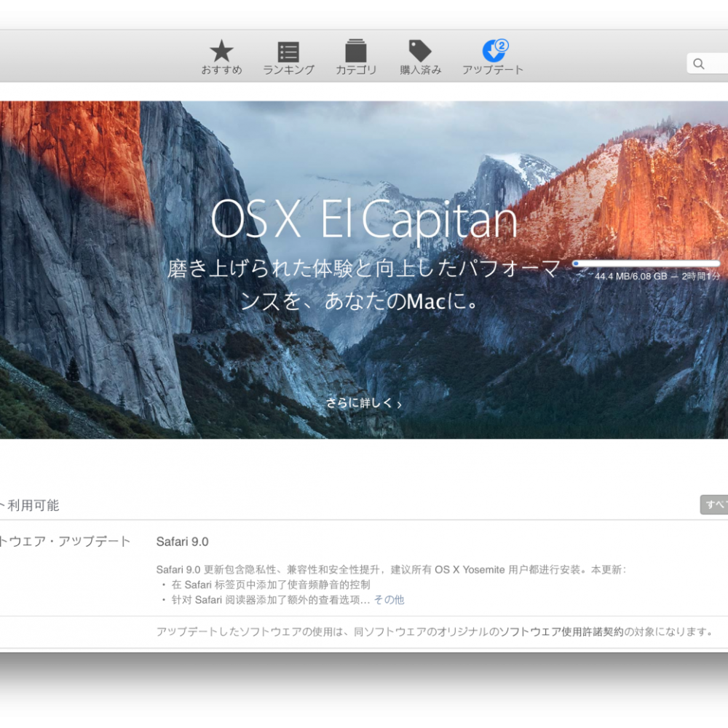The image size is (728, 728).
Task: Open the カテゴリ categories tab
Action: [x=356, y=58]
